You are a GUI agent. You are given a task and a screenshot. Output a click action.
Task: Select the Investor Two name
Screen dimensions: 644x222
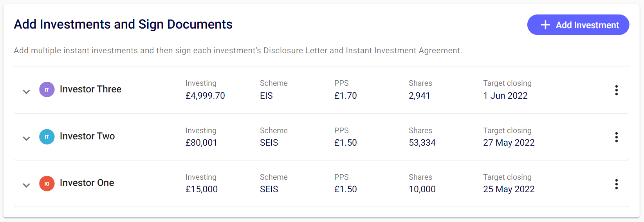pyautogui.click(x=87, y=136)
